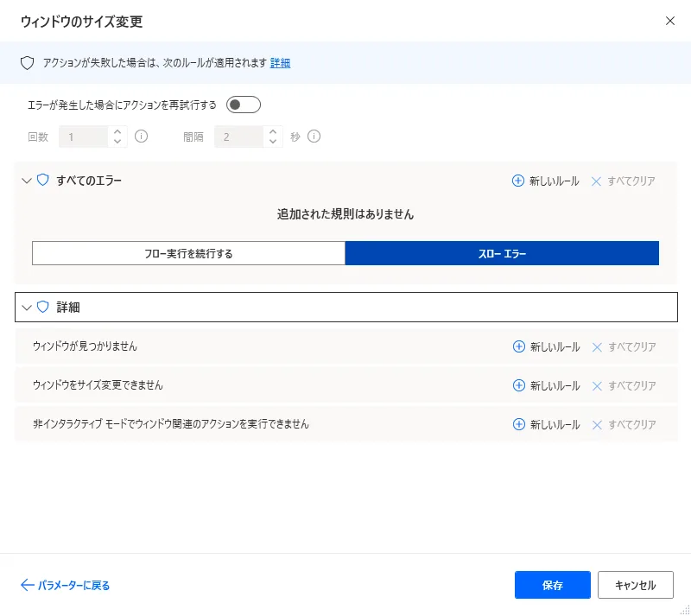Click the shield icon beside 詳細 header
The width and height of the screenshot is (691, 616).
[43, 307]
